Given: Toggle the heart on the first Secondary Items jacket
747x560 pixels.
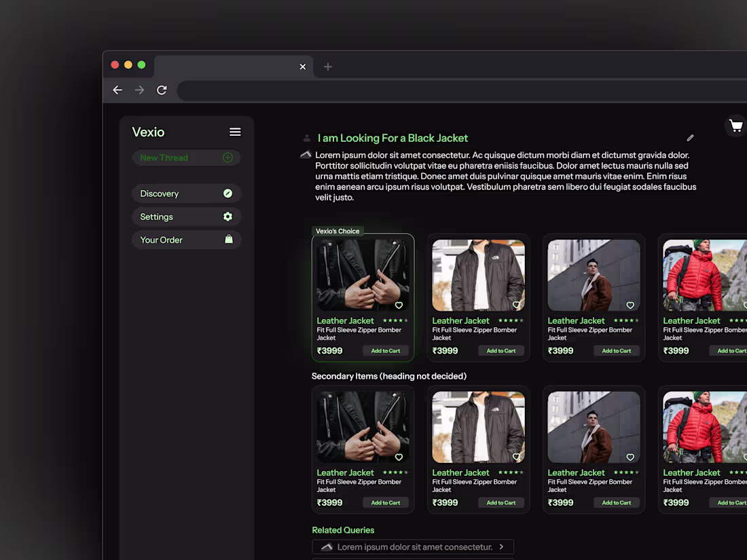Looking at the screenshot, I should 399,457.
